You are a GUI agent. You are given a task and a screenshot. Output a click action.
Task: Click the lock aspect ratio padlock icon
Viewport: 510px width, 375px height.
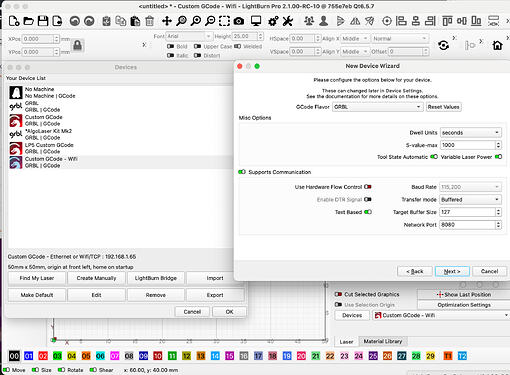[x=77, y=45]
